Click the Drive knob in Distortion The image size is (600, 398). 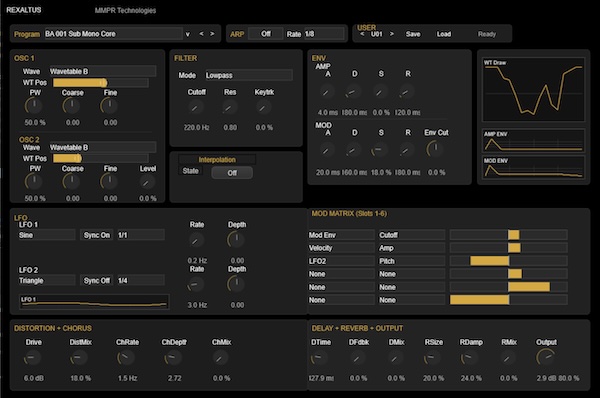click(33, 358)
